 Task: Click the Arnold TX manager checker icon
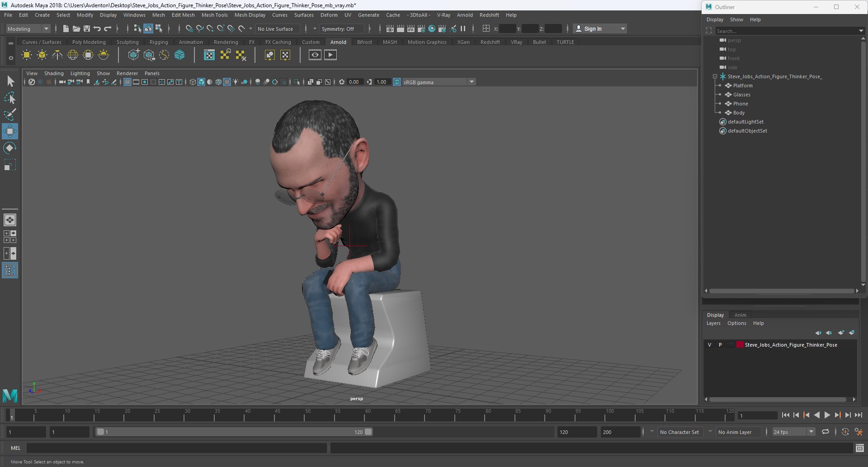pyautogui.click(x=209, y=55)
